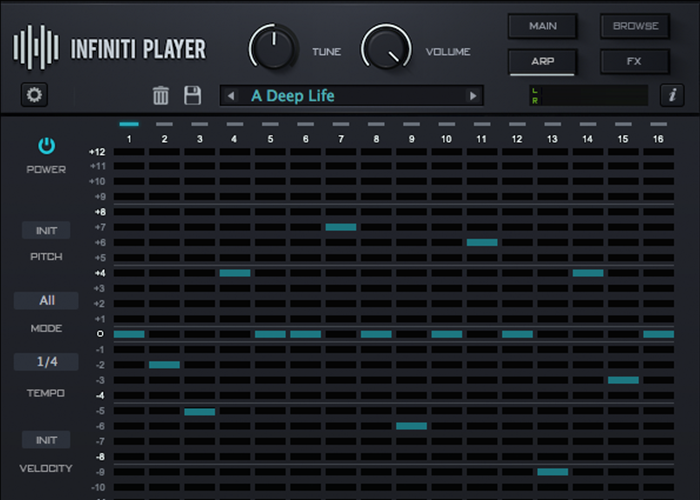Save preset with the floppy disk icon
This screenshot has height=500, width=700.
pyautogui.click(x=193, y=96)
